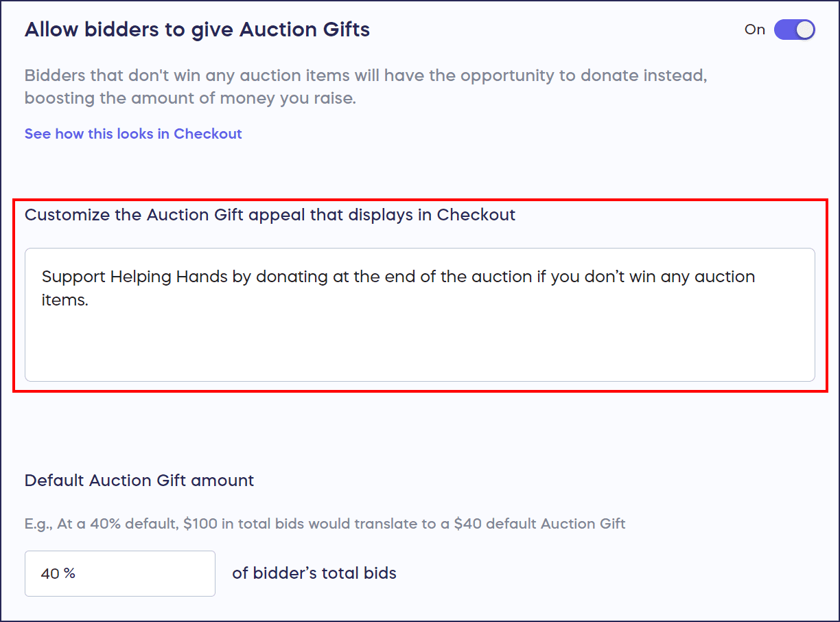Focus the default gift percentage field
The image size is (840, 622).
(x=120, y=573)
